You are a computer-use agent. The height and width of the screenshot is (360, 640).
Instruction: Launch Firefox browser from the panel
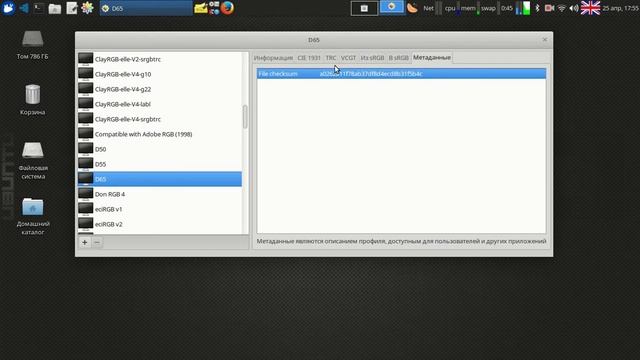[227, 8]
